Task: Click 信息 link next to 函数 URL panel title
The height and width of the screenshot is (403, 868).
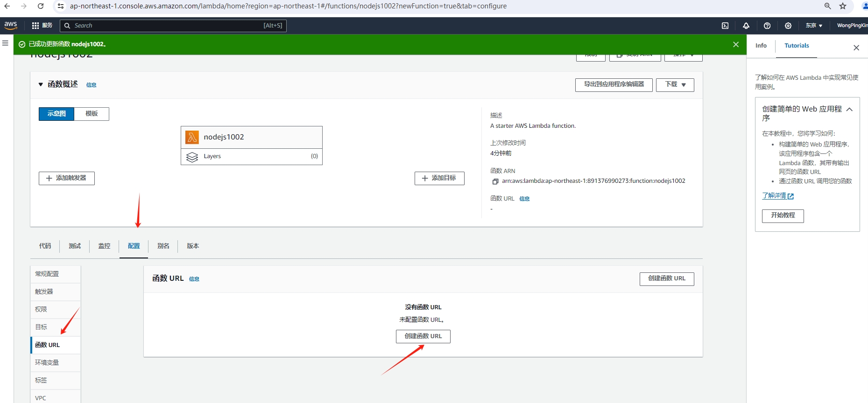Action: (x=194, y=279)
